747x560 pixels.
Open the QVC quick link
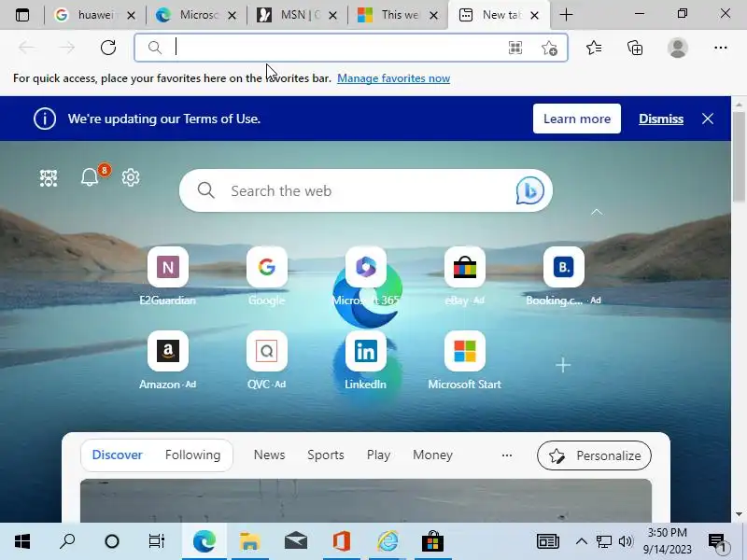point(267,360)
